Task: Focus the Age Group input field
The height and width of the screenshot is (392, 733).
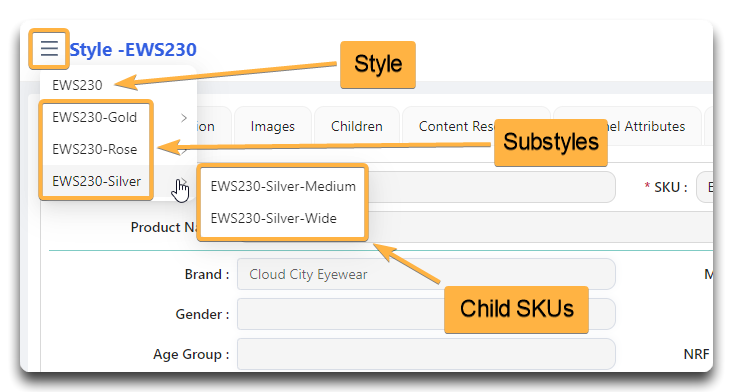Action: (426, 355)
